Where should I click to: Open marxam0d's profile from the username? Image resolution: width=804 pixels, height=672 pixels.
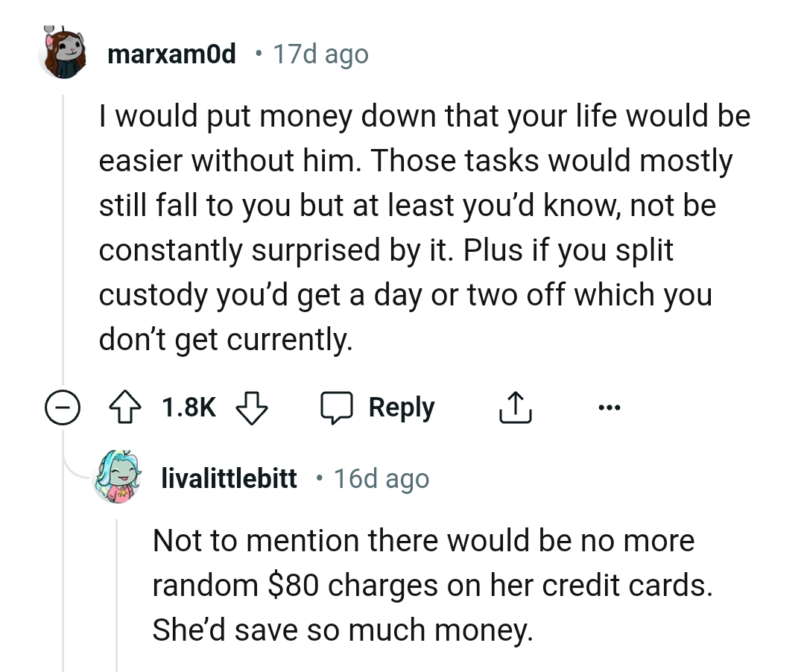[171, 52]
